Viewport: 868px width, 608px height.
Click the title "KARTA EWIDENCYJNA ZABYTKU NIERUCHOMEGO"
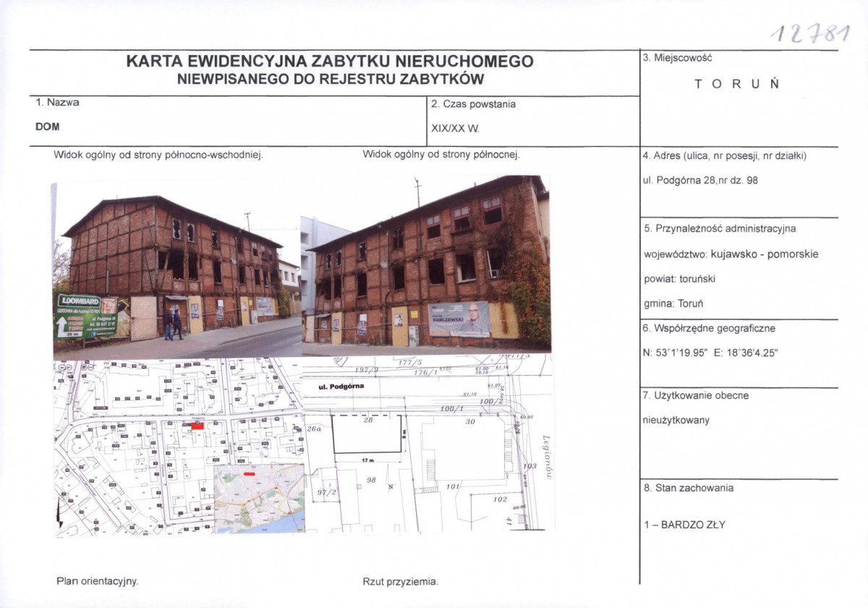[x=330, y=62]
